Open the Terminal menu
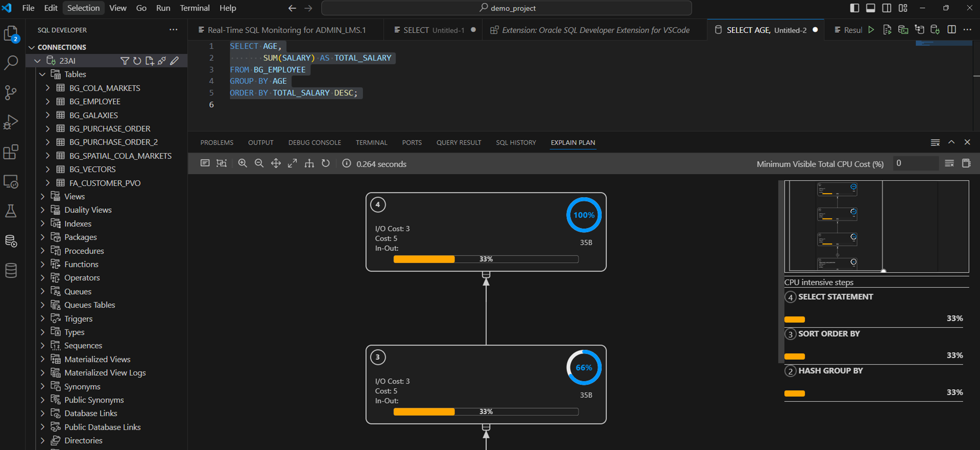This screenshot has width=980, height=450. [x=195, y=8]
